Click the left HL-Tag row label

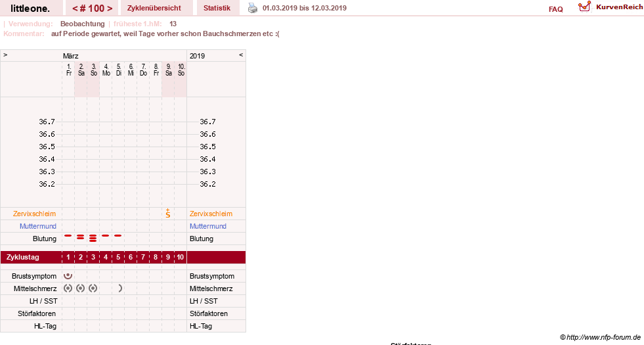45,326
